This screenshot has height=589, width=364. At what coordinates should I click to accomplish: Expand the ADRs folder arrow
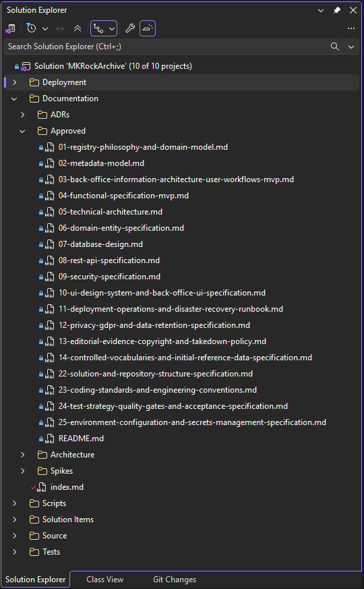[x=23, y=115]
